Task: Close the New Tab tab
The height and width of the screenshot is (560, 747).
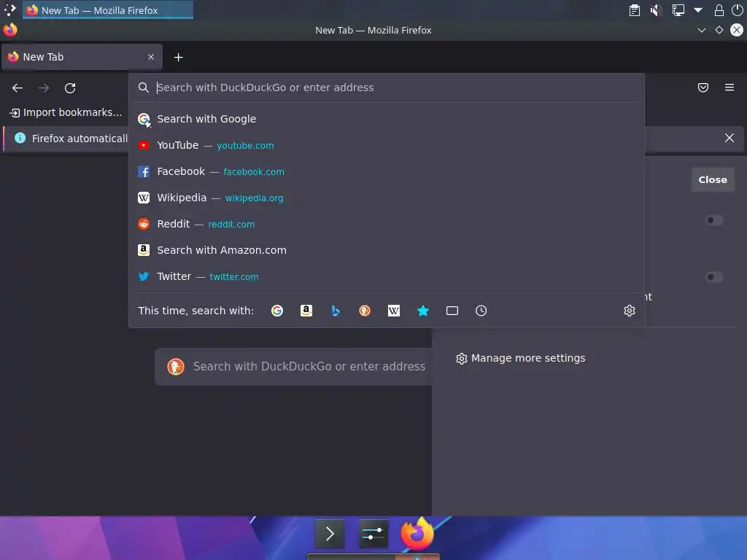Action: coord(151,57)
